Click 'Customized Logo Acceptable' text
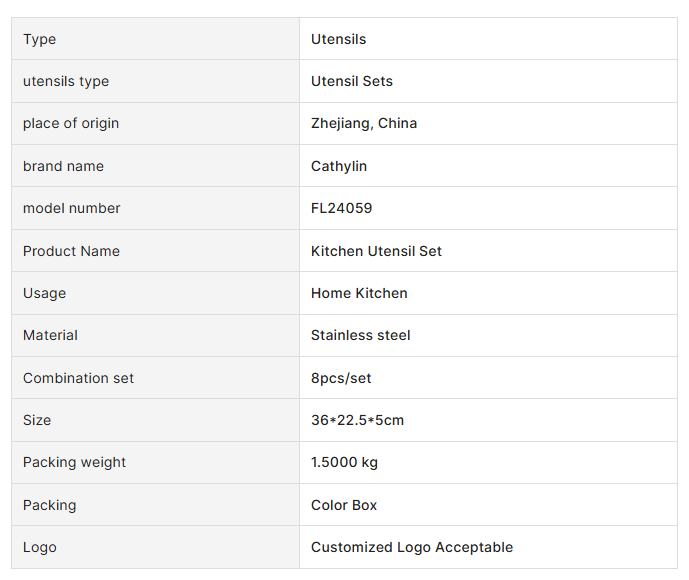The height and width of the screenshot is (580, 689). tap(411, 547)
